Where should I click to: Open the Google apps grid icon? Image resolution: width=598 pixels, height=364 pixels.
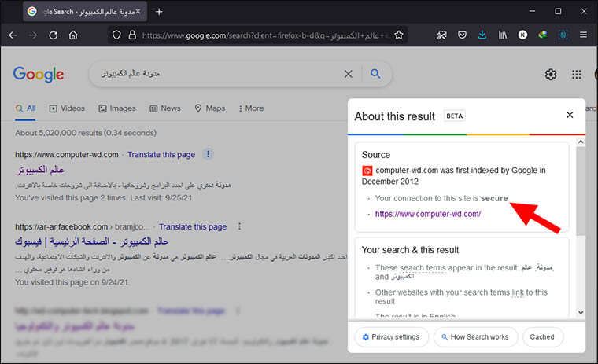tap(577, 75)
